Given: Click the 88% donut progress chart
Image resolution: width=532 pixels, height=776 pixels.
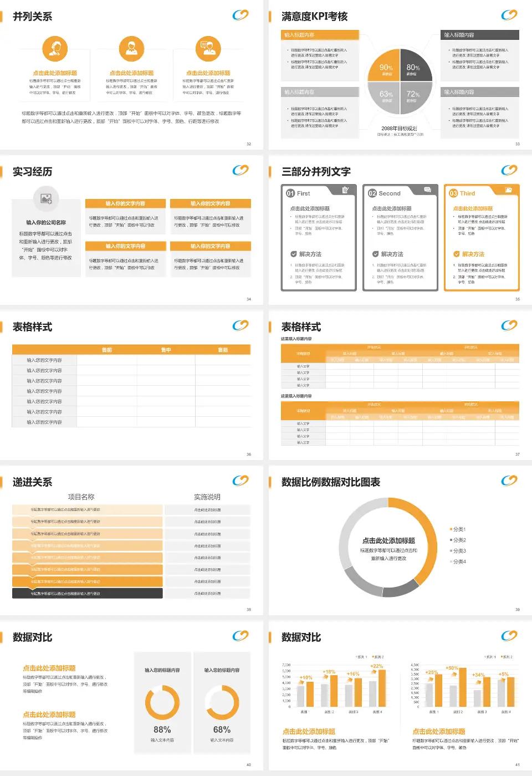Looking at the screenshot, I should 162,702.
